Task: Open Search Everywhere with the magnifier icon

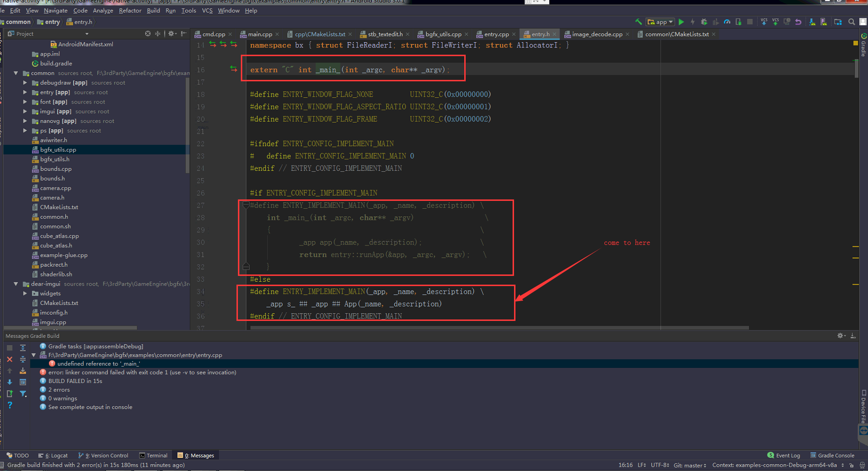Action: [852, 21]
